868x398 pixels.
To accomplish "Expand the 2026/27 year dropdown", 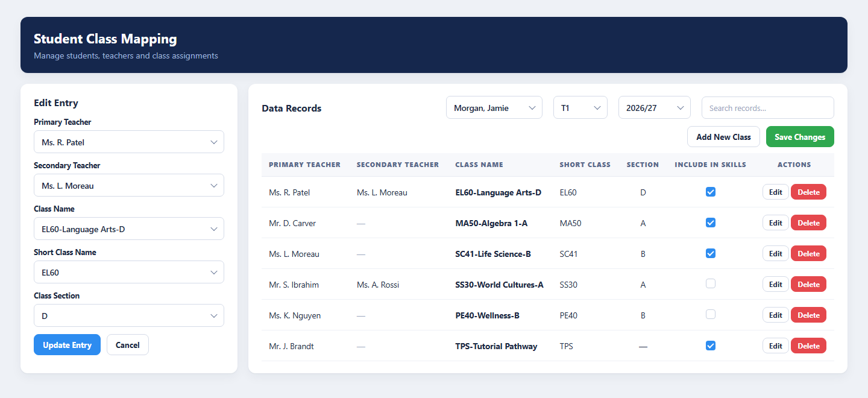I will coord(655,108).
